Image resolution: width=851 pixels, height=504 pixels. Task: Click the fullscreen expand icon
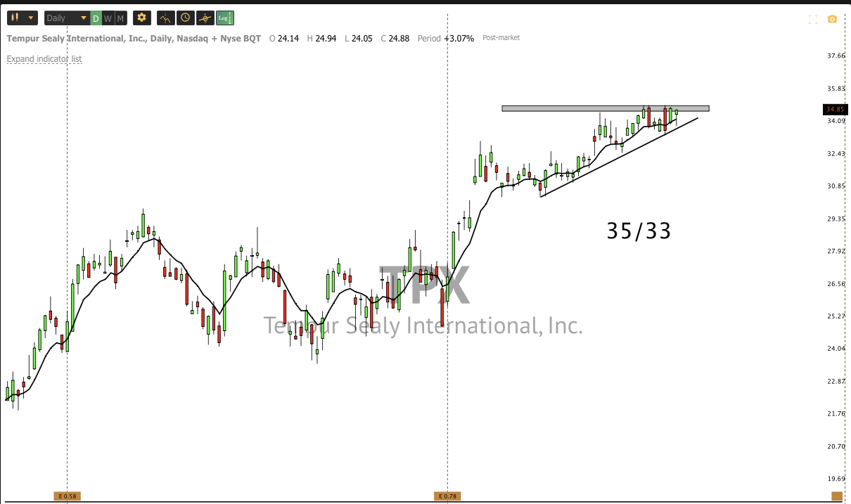[x=812, y=20]
